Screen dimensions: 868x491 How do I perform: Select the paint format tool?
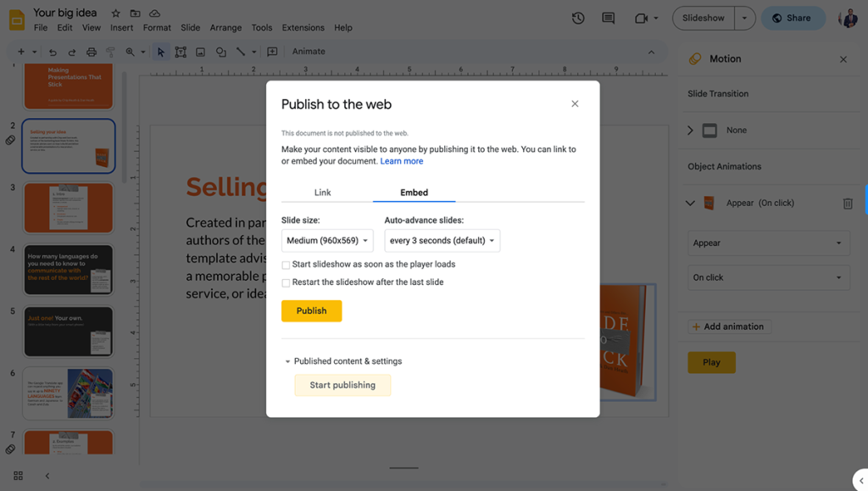coord(111,52)
